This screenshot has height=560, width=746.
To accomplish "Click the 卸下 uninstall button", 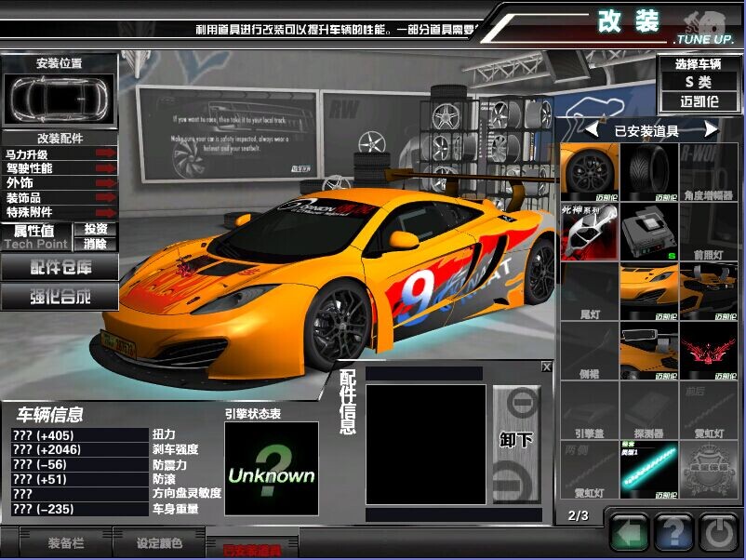I will [x=516, y=440].
